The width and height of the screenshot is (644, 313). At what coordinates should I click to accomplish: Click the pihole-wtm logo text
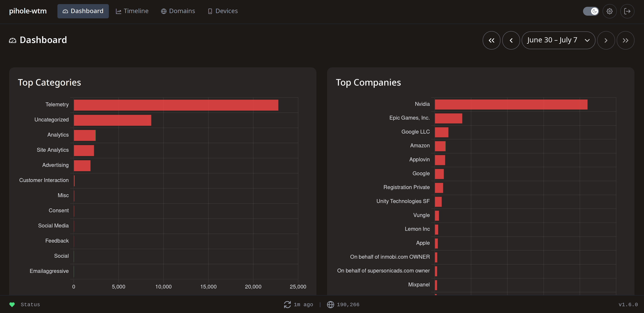click(x=28, y=11)
